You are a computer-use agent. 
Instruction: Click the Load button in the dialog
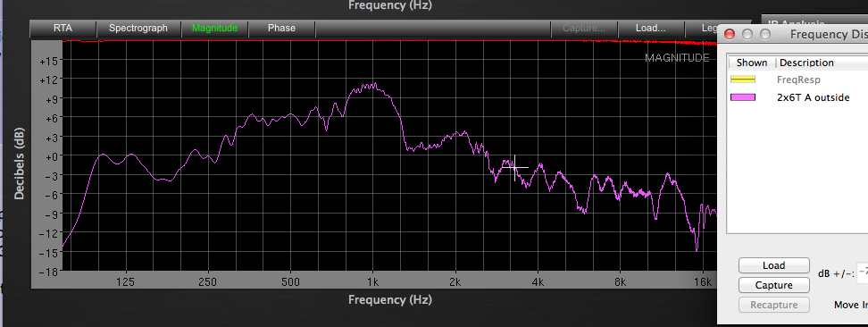pyautogui.click(x=774, y=265)
